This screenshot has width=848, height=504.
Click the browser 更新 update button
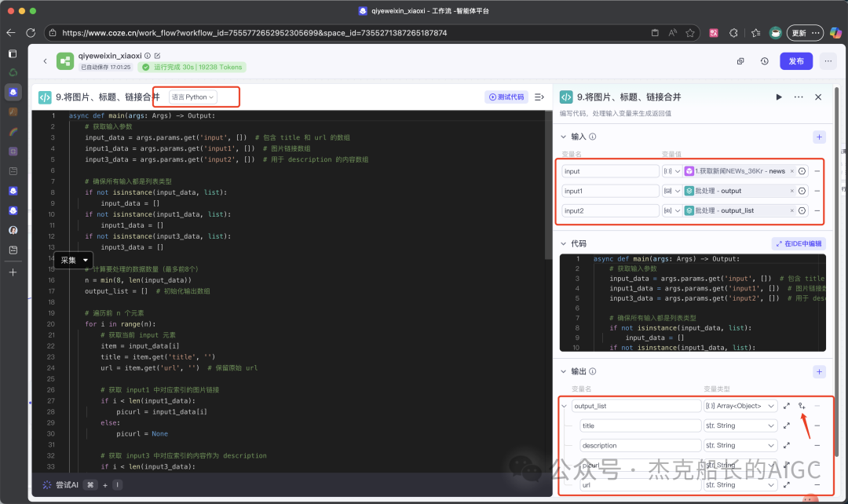pyautogui.click(x=805, y=33)
